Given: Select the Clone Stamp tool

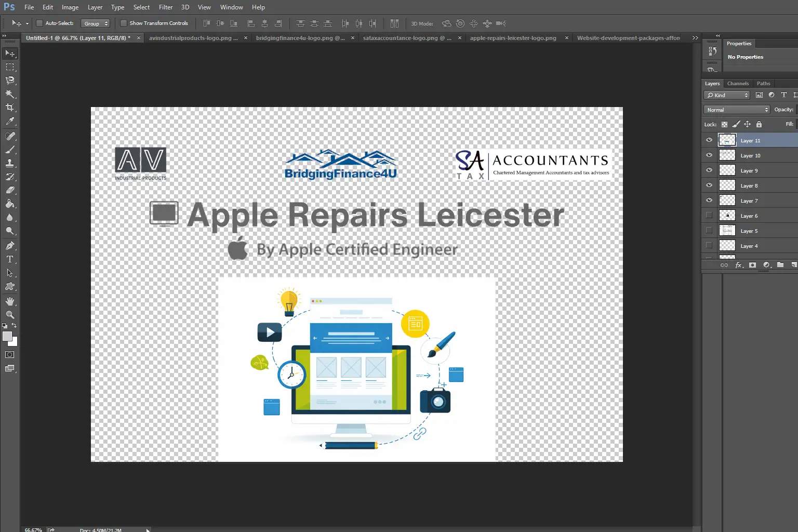Looking at the screenshot, I should (10, 163).
